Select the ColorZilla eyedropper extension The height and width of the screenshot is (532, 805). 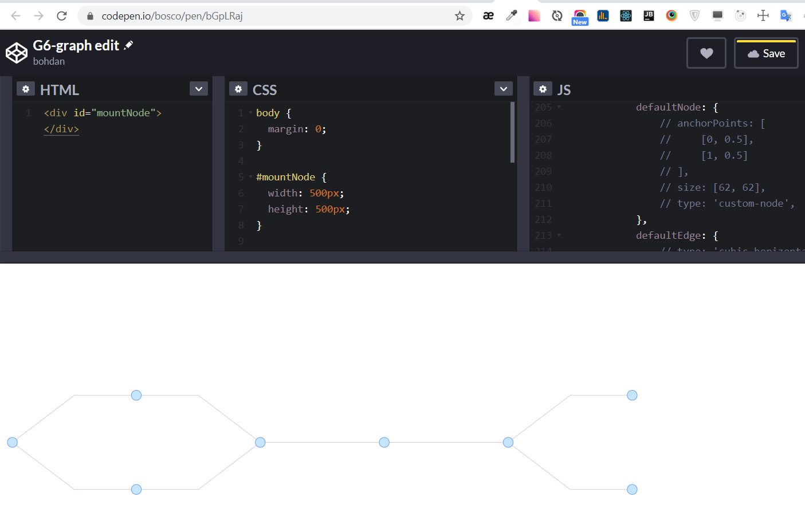point(511,15)
